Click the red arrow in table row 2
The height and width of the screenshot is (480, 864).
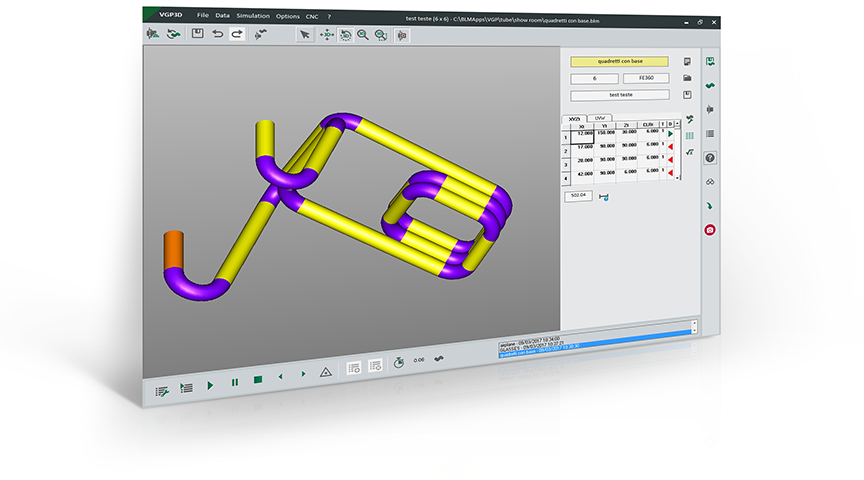[670, 147]
